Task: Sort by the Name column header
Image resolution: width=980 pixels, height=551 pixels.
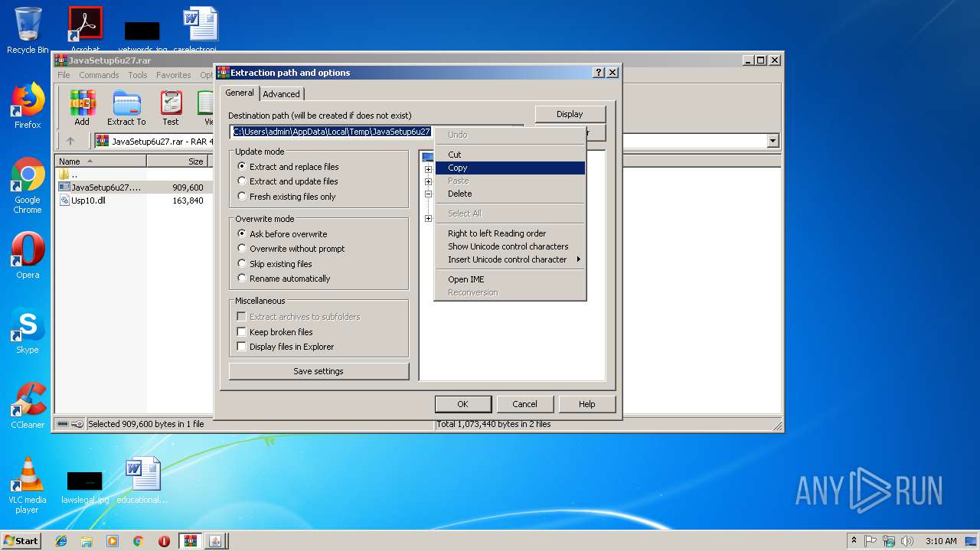Action: (x=101, y=161)
